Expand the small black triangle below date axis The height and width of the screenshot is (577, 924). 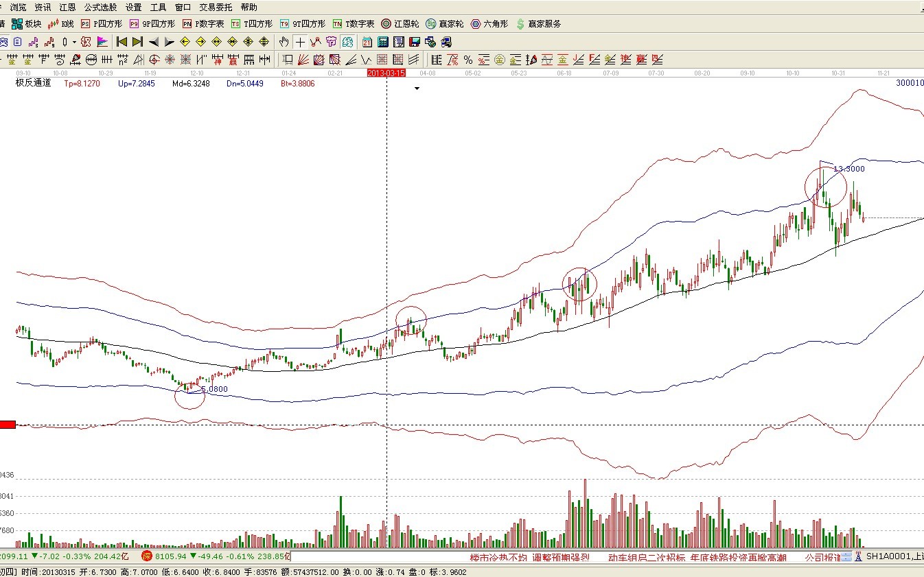(416, 89)
